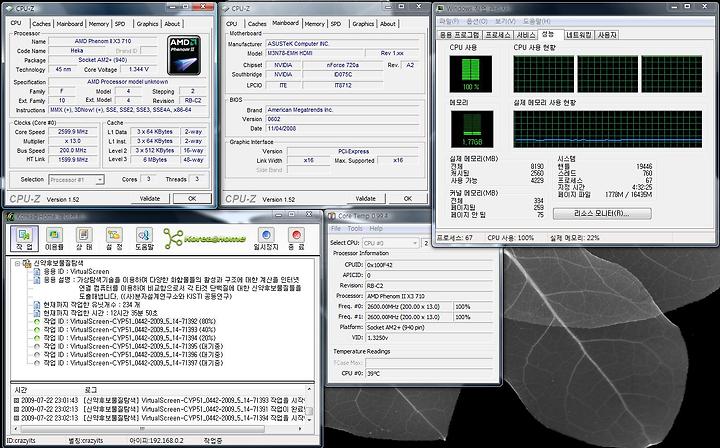Click the green status icon of job 71392

click(x=37, y=321)
